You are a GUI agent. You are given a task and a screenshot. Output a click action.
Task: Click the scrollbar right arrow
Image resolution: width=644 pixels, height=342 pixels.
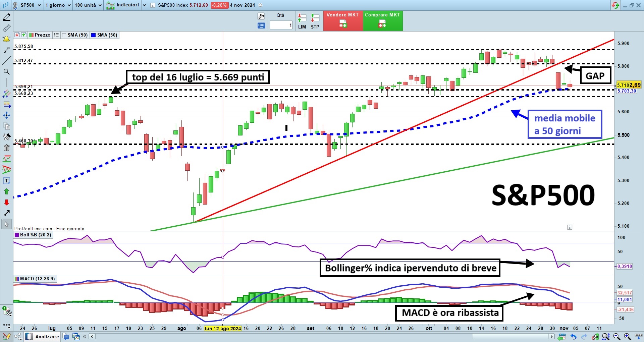(x=552, y=336)
